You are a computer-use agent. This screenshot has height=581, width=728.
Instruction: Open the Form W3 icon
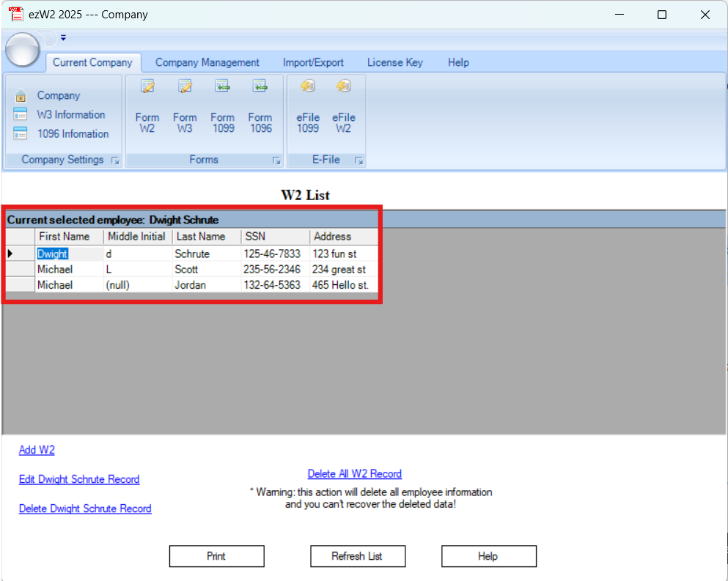pos(185,87)
